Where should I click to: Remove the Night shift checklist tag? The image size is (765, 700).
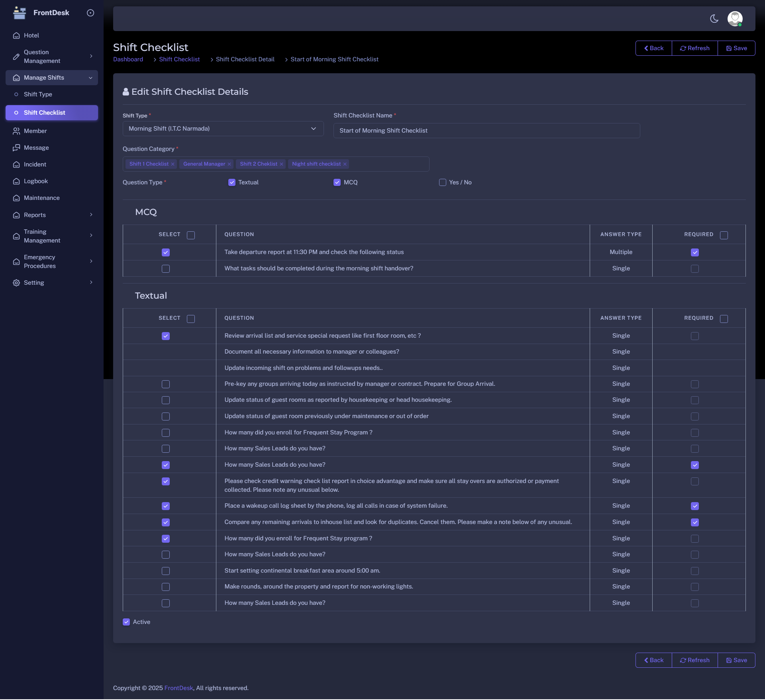[345, 164]
